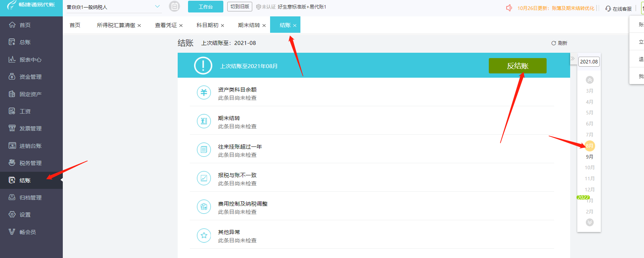The width and height of the screenshot is (644, 258).
Task: Switch to the 所得税汇算清缴 tab
Action: point(116,25)
